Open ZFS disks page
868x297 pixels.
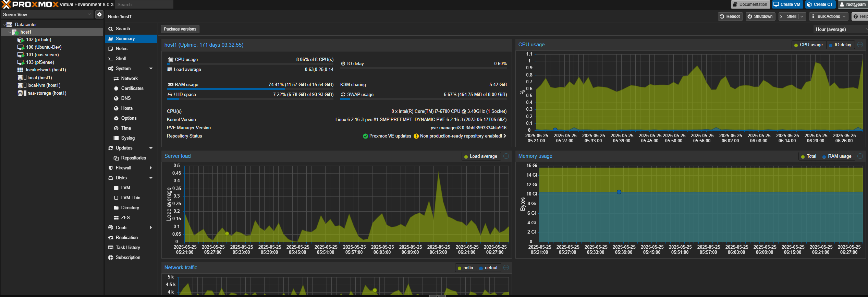coord(125,218)
